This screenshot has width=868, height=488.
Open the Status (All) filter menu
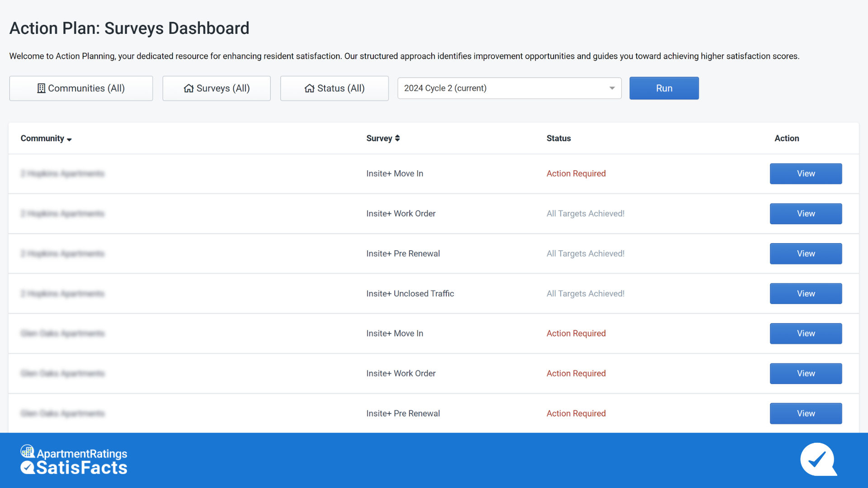[x=335, y=88]
